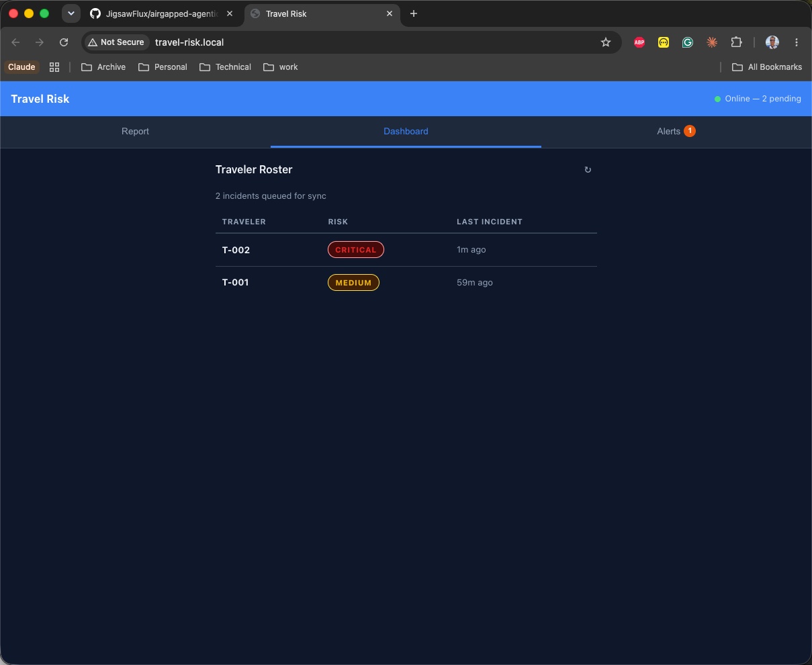
Task: Click the Claude bookmark
Action: tap(21, 67)
